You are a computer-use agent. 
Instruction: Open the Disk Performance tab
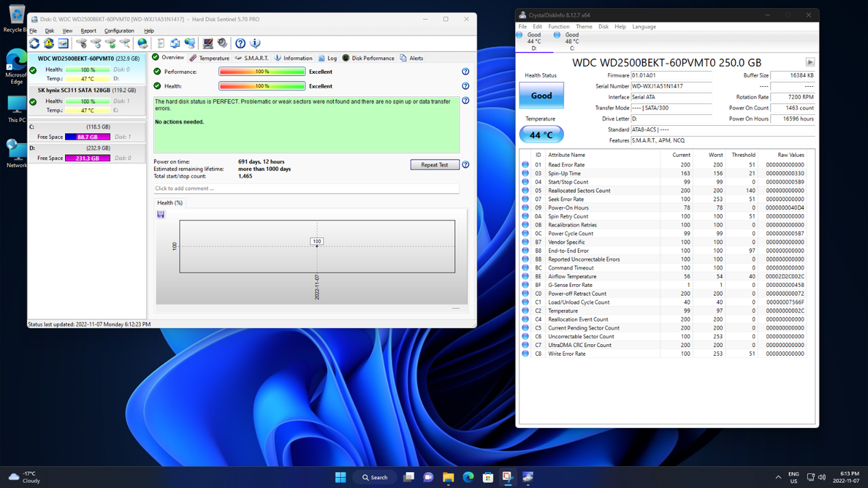[x=368, y=58]
